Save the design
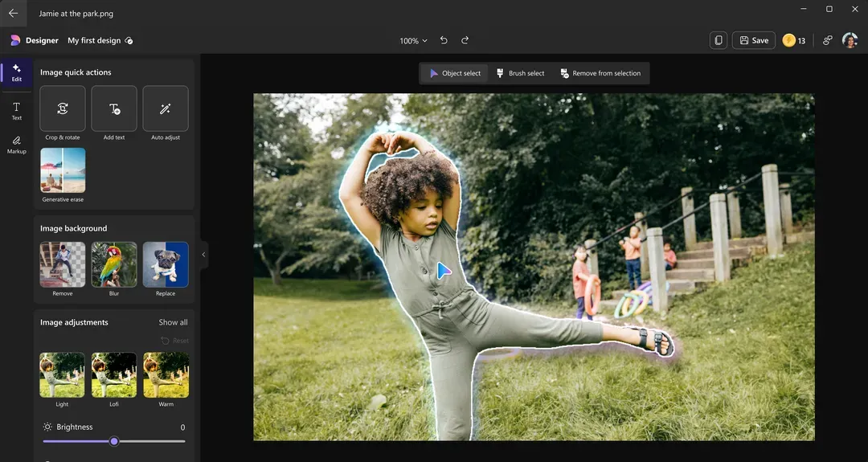Image resolution: width=868 pixels, height=462 pixels. 754,40
